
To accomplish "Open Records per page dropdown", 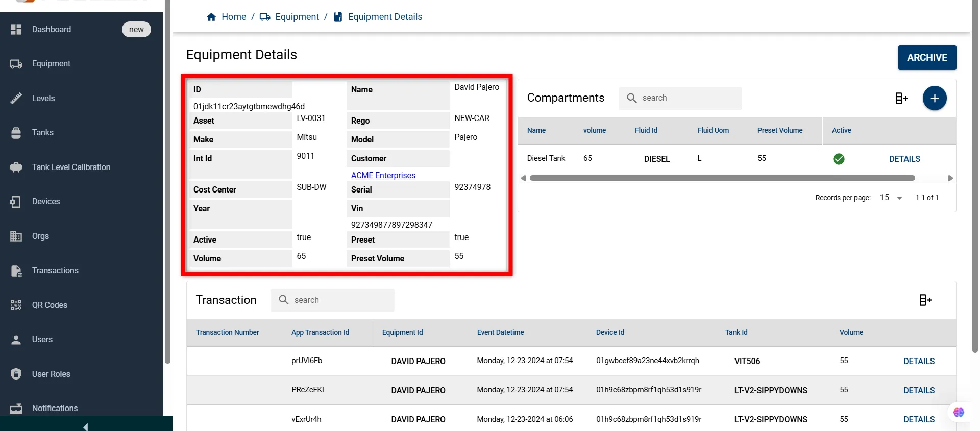I will (891, 198).
